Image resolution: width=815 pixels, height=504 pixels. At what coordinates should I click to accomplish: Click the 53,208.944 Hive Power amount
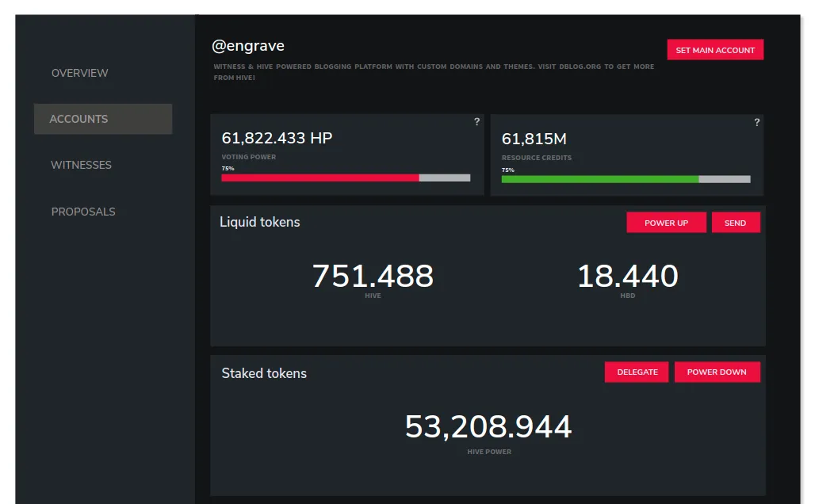point(488,426)
